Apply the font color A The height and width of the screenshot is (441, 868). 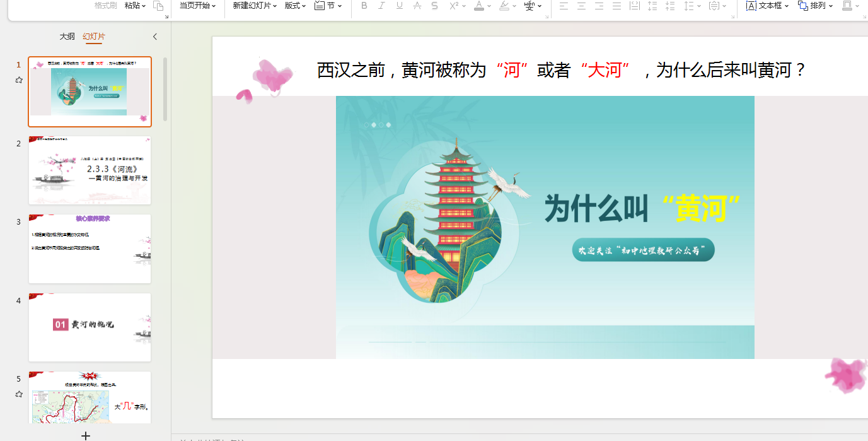click(x=479, y=6)
